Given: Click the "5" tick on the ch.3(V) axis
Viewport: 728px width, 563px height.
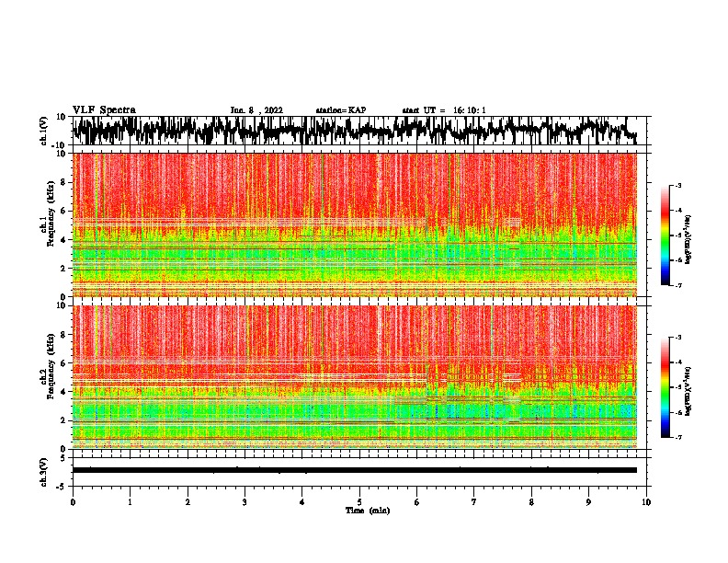Looking at the screenshot, I should pyautogui.click(x=64, y=458).
